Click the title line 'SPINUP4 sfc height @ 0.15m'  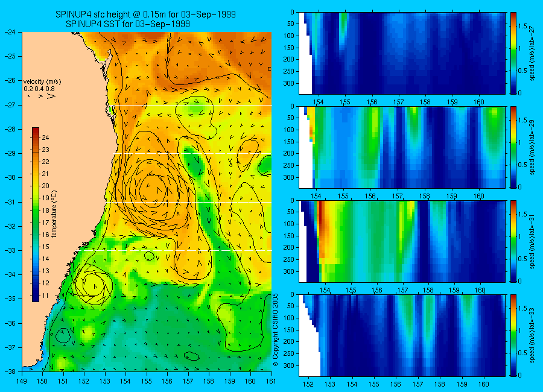pos(146,14)
